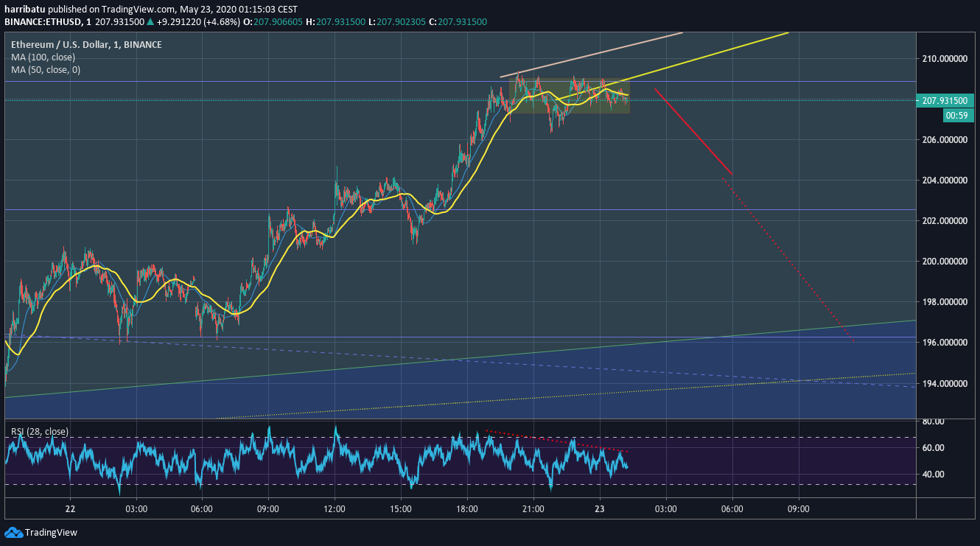Click the RSI 40.00 scale label

coord(932,474)
